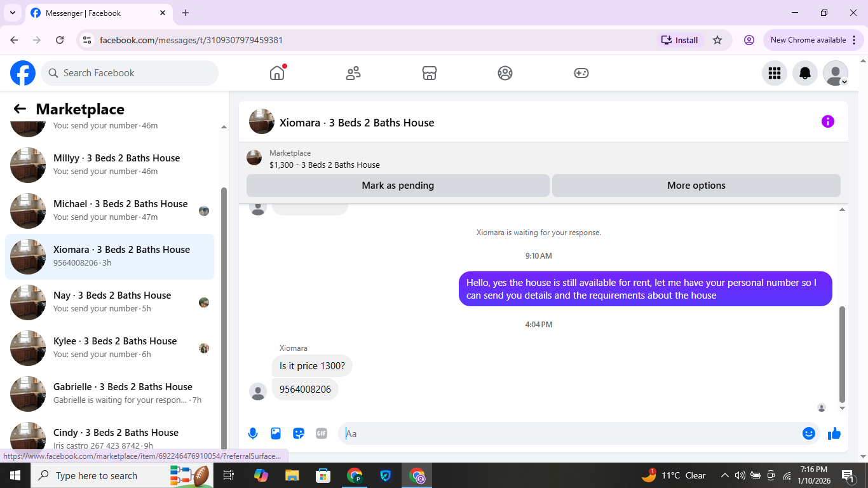Screen dimensions: 868x488
Task: Open Millyy conversation
Action: click(x=109, y=165)
